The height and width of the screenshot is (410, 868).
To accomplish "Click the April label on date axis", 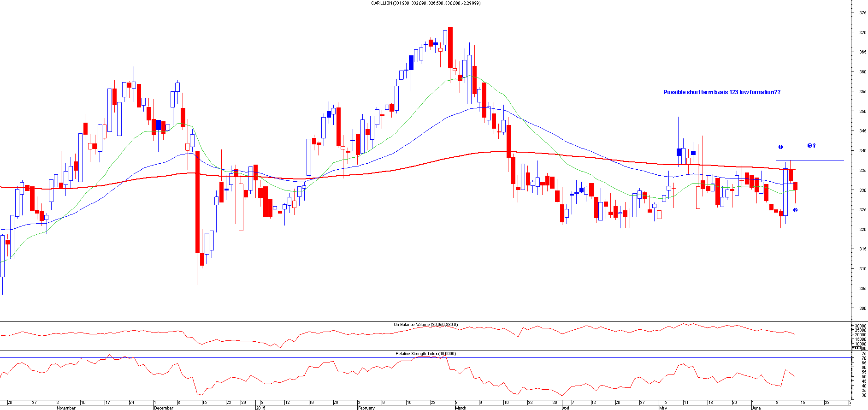I will pyautogui.click(x=567, y=408).
